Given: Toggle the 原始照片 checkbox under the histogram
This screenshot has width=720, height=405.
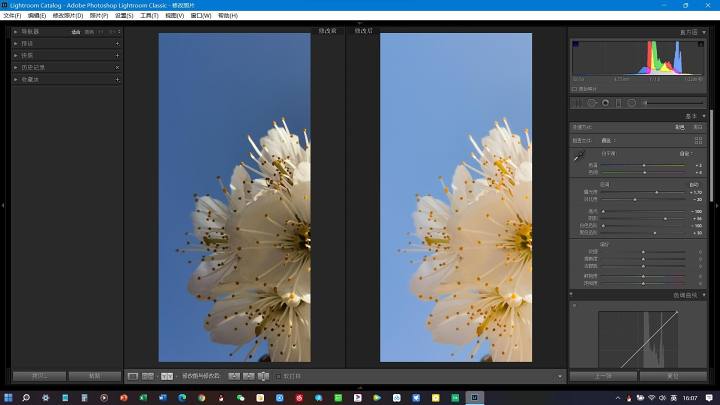Looking at the screenshot, I should click(x=574, y=89).
